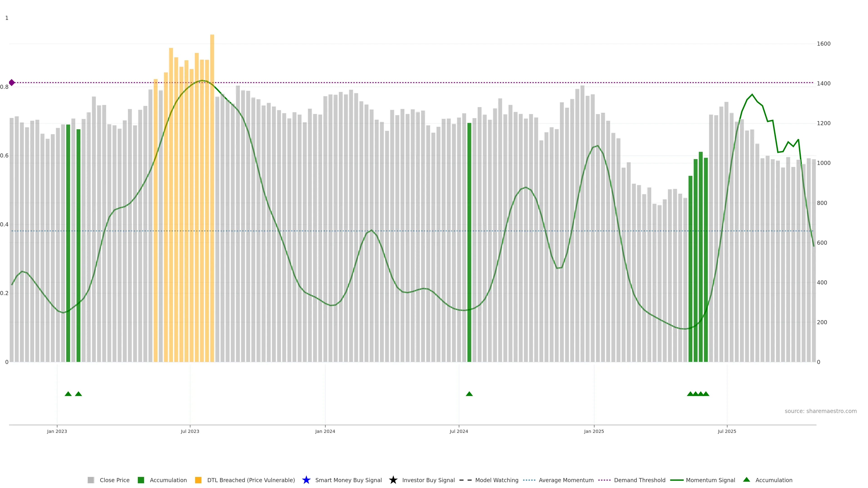Click the Jul 2023 axis label
Image resolution: width=868 pixels, height=488 pixels.
[190, 431]
